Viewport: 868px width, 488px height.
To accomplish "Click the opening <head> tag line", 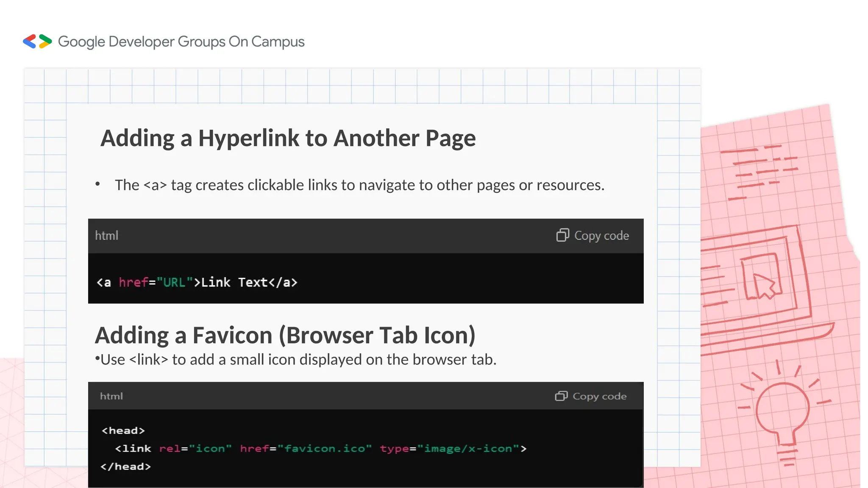I will [123, 430].
